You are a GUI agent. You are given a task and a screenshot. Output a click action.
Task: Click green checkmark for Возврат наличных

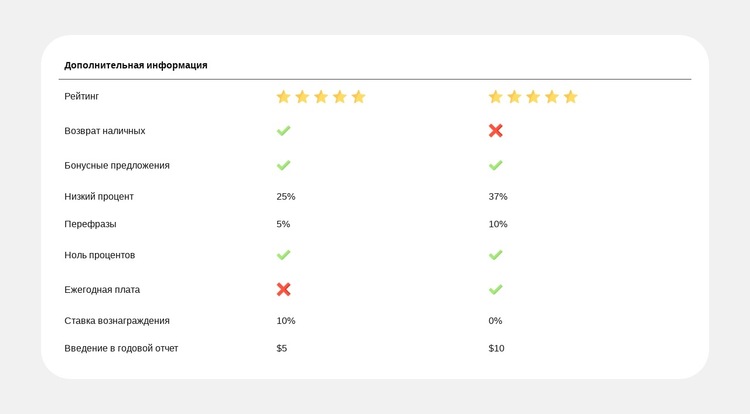click(283, 131)
